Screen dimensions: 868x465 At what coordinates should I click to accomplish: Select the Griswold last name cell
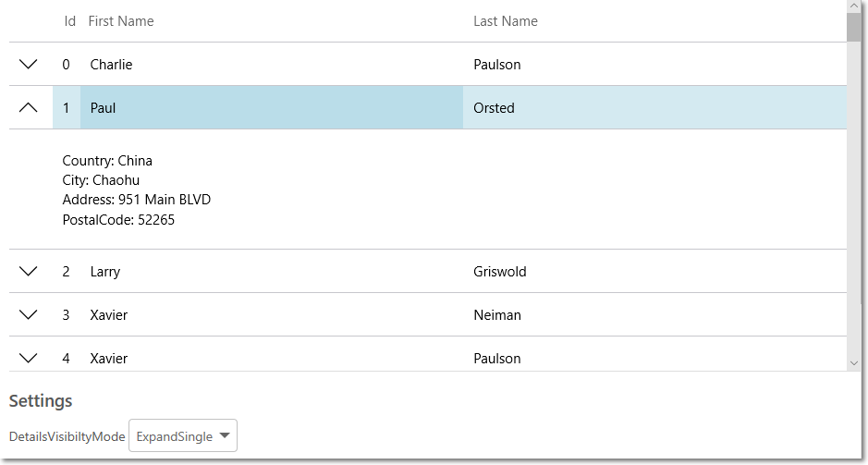click(499, 272)
